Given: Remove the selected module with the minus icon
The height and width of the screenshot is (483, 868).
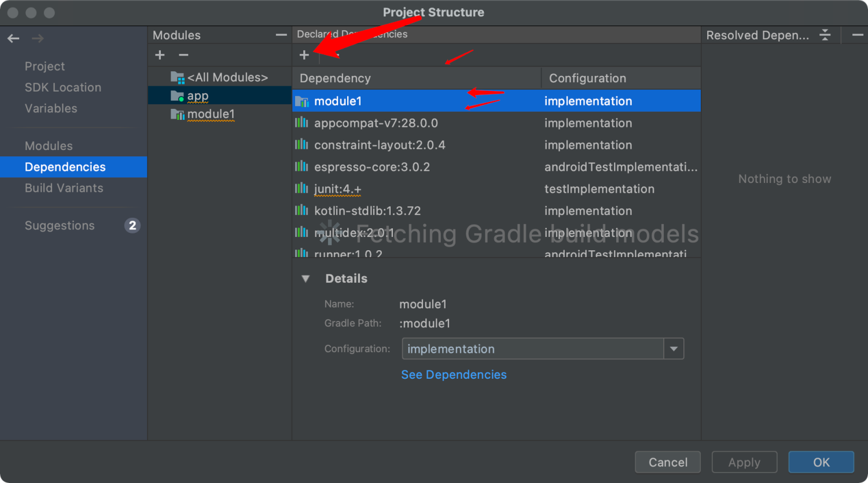Looking at the screenshot, I should tap(183, 55).
